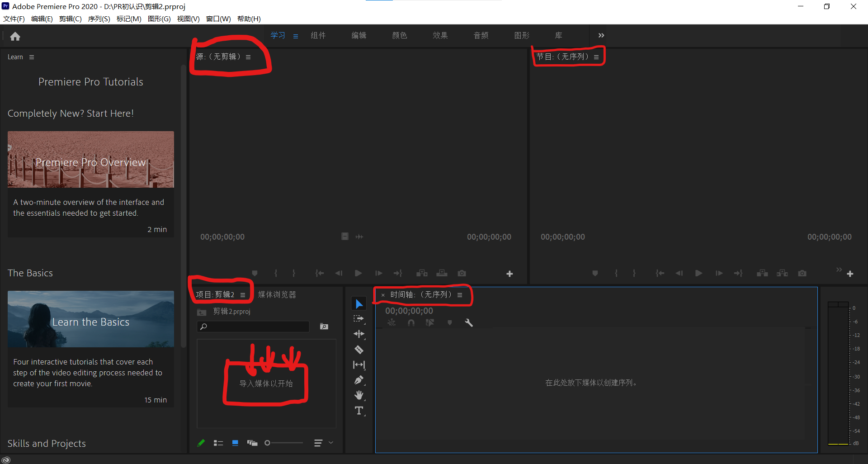The width and height of the screenshot is (868, 464).
Task: Expand the workspace overflow chevrons
Action: 601,35
